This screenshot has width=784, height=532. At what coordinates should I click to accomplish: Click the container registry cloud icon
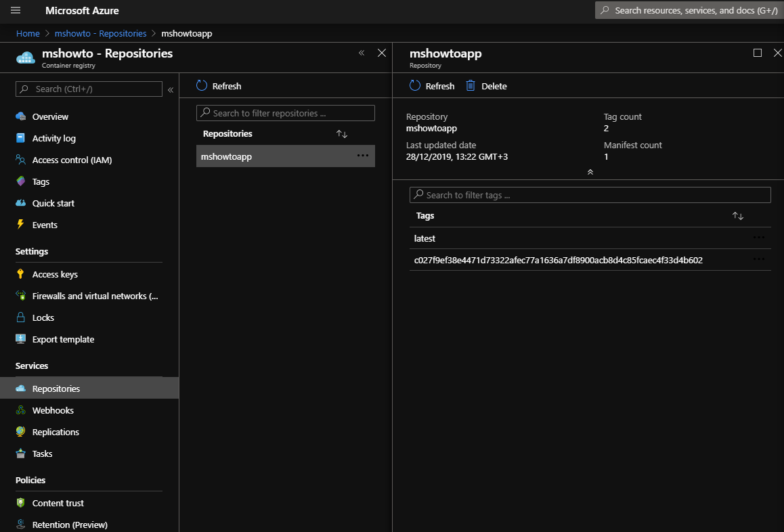[x=26, y=58]
